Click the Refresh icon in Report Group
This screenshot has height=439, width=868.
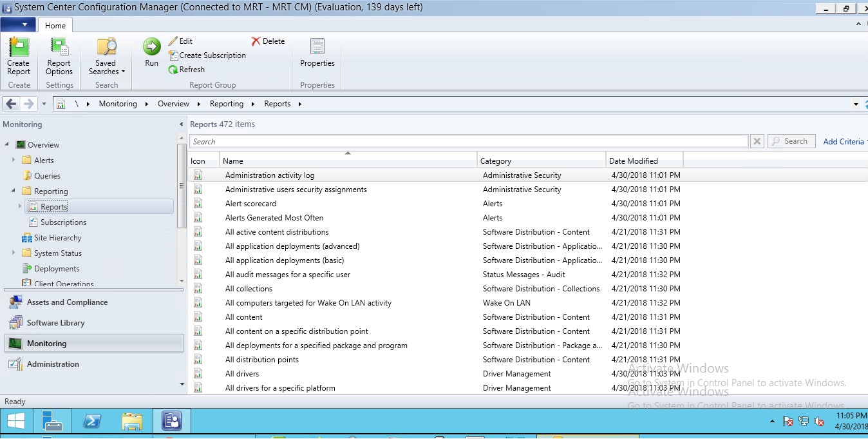[x=173, y=70]
